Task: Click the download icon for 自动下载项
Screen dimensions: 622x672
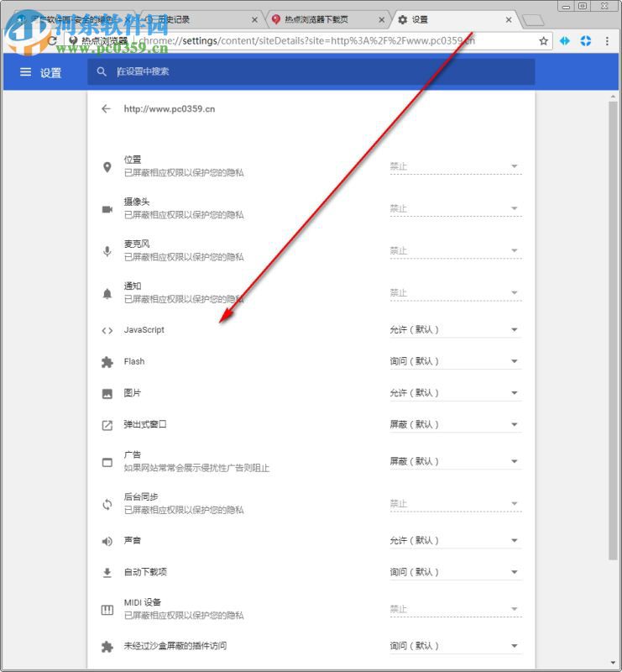Action: click(x=107, y=573)
